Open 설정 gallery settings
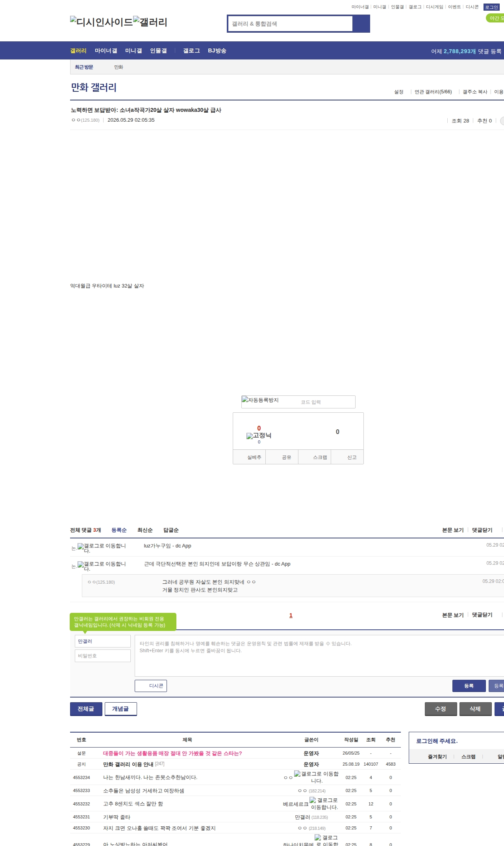 (399, 92)
